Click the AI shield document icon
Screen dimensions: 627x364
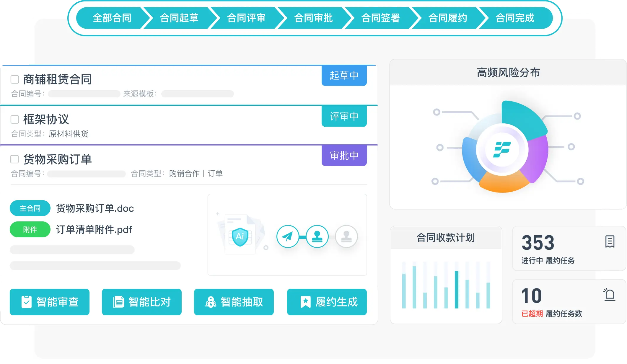(240, 236)
